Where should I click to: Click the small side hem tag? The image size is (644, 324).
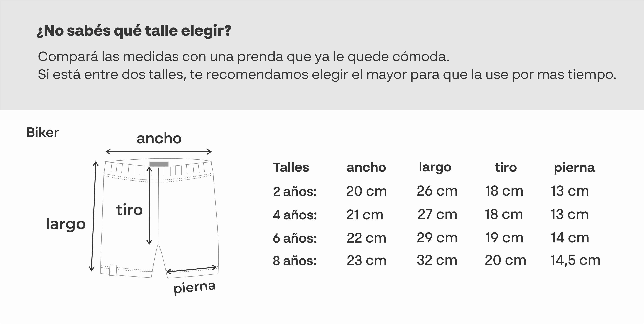click(x=113, y=270)
